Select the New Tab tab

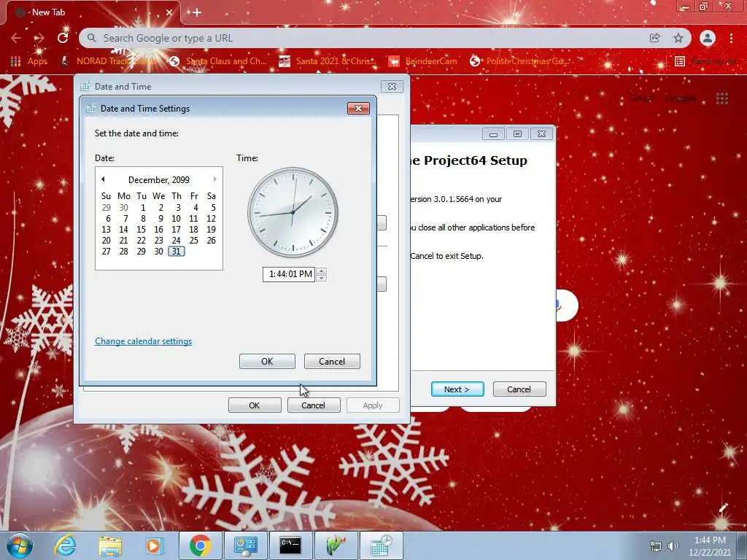93,12
